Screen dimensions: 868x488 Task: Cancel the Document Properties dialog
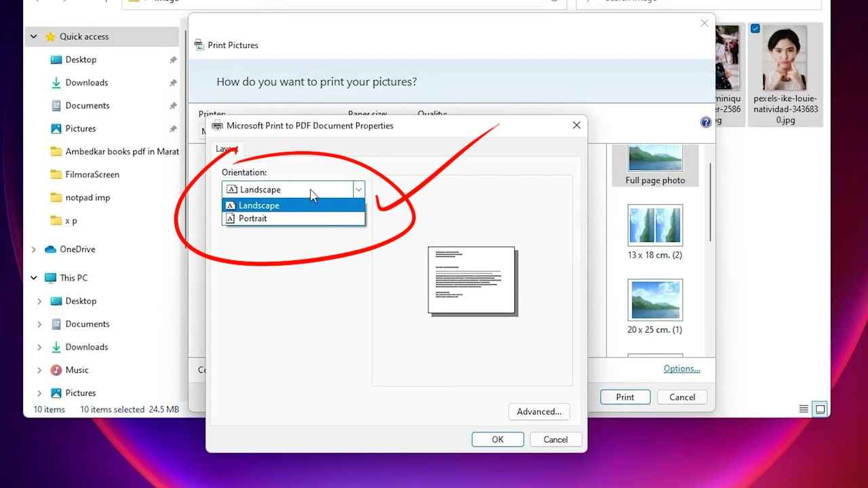pos(555,439)
